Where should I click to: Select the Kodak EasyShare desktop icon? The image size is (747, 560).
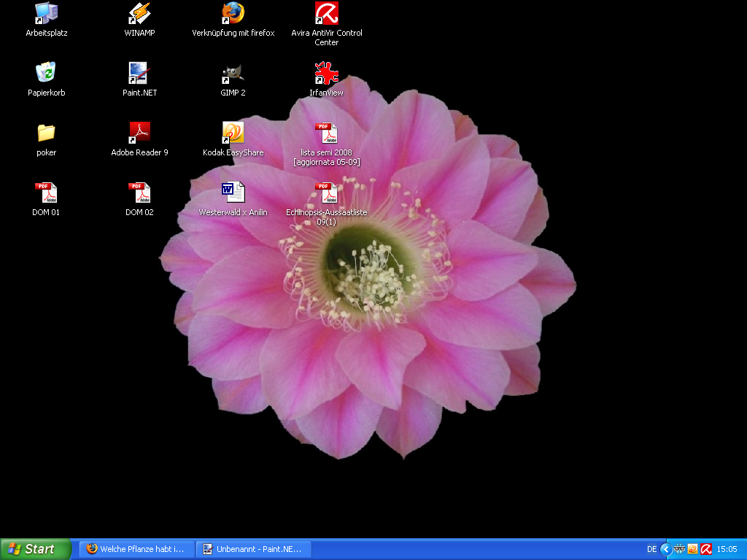point(233,133)
